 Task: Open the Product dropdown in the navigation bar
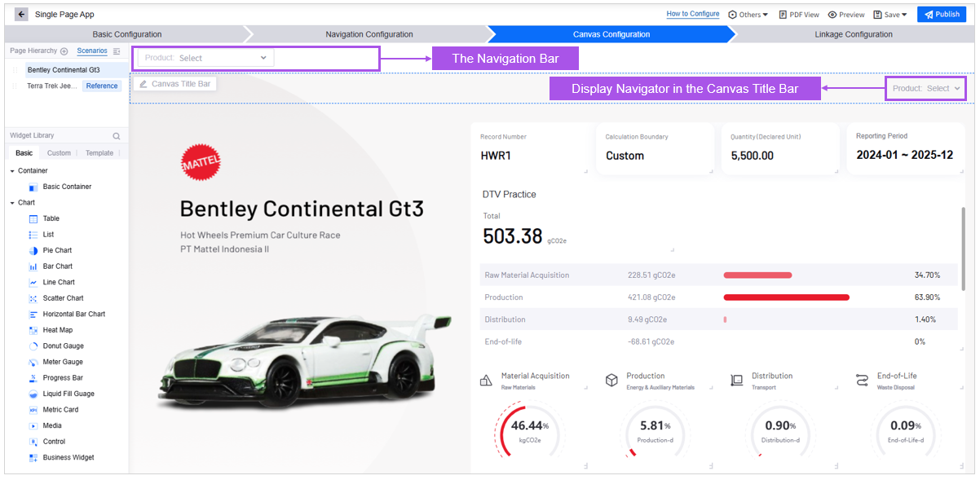click(206, 58)
